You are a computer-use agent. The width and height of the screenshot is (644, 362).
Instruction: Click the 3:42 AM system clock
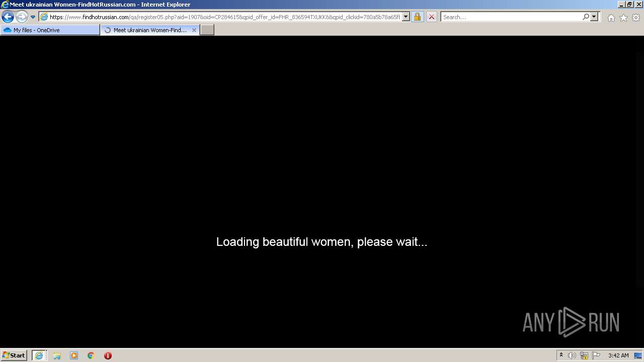(618, 355)
